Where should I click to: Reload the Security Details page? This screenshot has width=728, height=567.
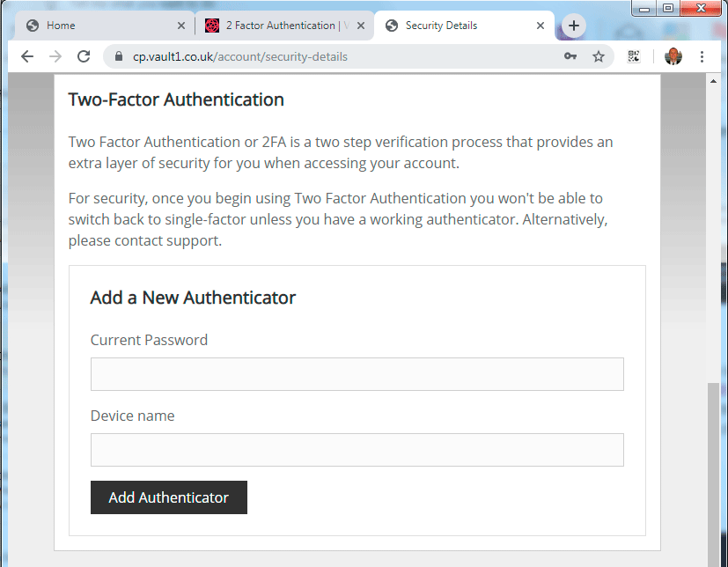pyautogui.click(x=84, y=56)
